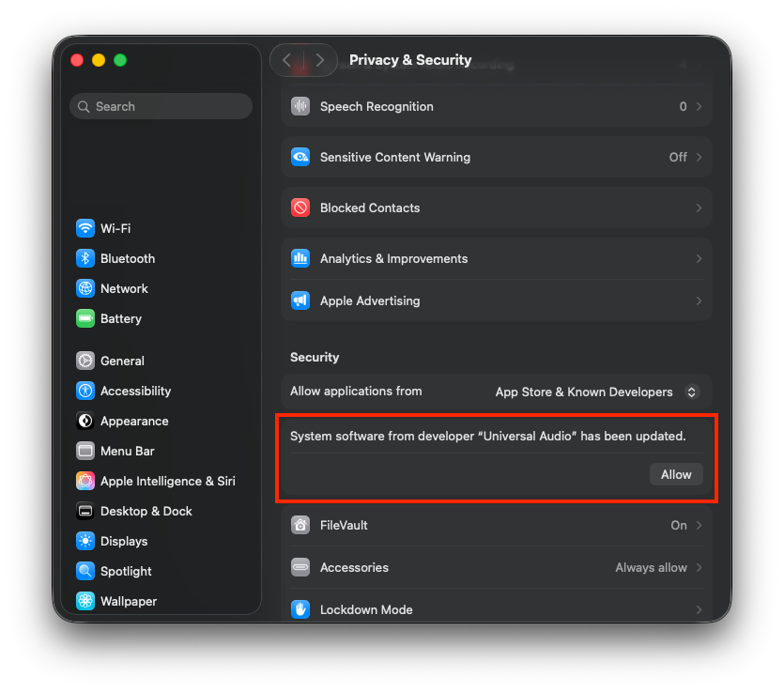Viewport: 784px width, 692px height.
Task: Select the Spotlight sidebar icon
Action: (85, 571)
